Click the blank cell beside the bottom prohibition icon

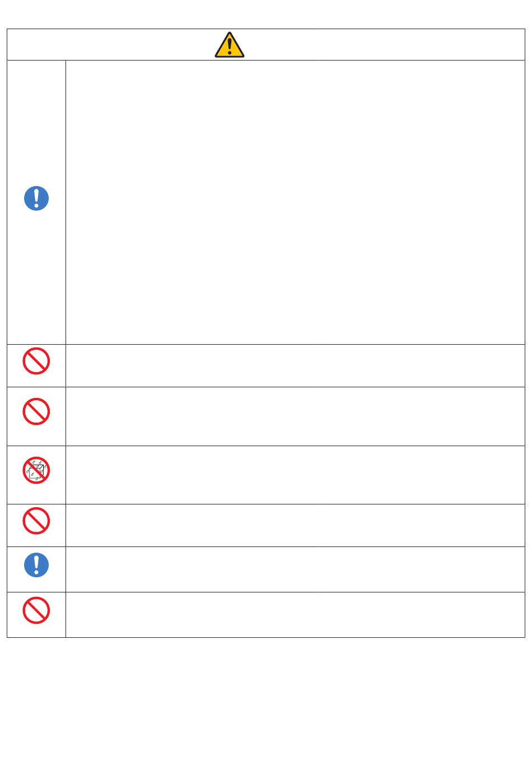295,615
